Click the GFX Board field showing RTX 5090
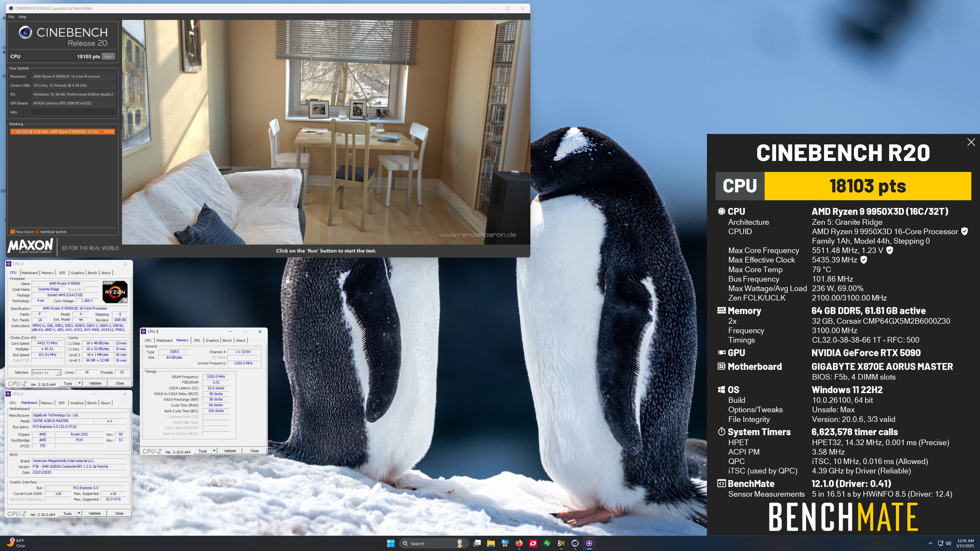This screenshot has height=551, width=980. click(73, 103)
